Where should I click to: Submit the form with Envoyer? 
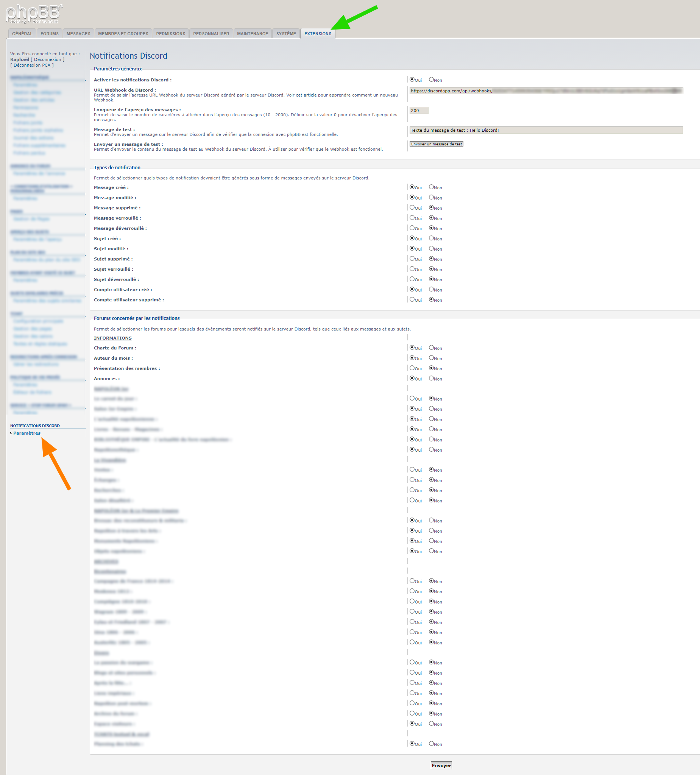(x=441, y=766)
